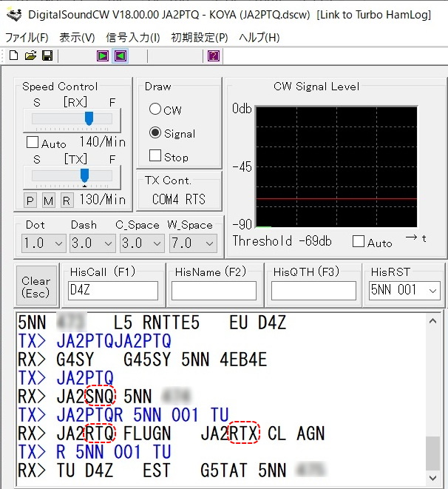
Task: Click the 'COM4 RTS' TX Cont. text
Action: click(179, 199)
